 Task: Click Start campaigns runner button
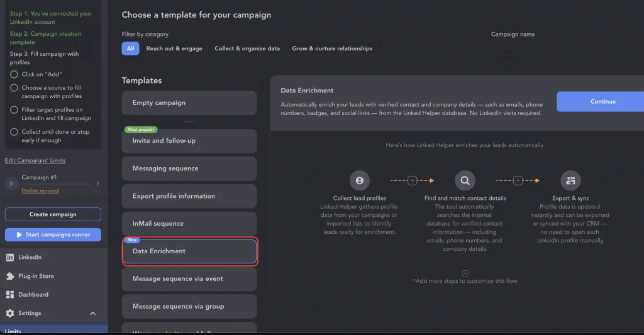(x=53, y=234)
